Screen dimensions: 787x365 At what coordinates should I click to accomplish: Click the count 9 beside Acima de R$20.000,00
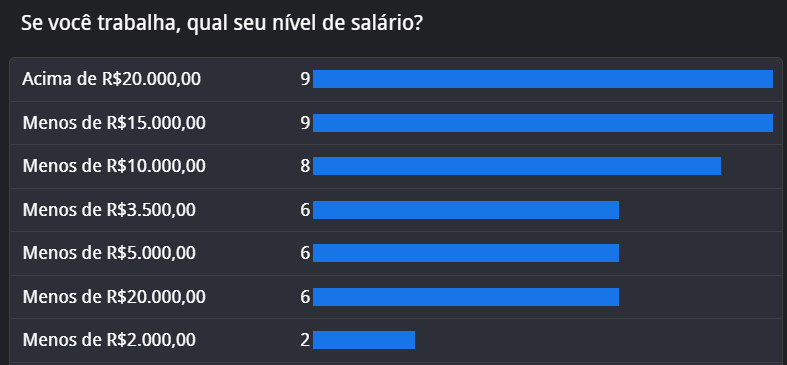click(306, 79)
